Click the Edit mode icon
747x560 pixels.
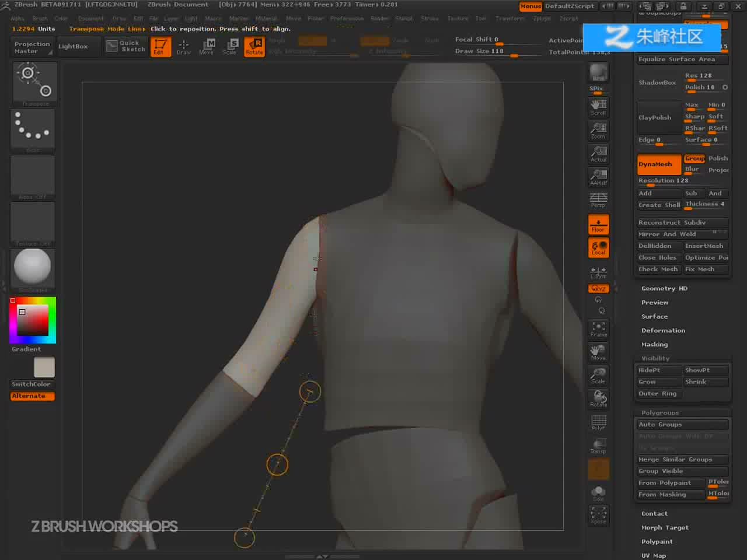(x=161, y=47)
